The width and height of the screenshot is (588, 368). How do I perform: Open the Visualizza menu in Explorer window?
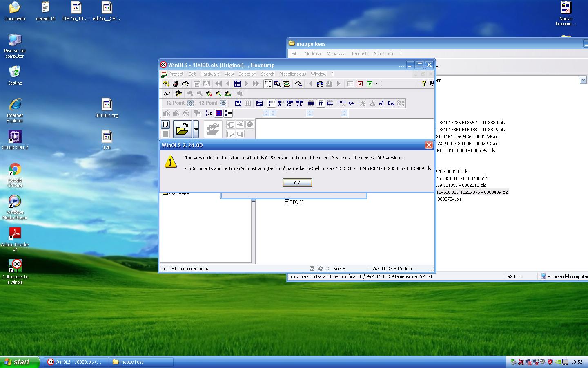(x=336, y=54)
